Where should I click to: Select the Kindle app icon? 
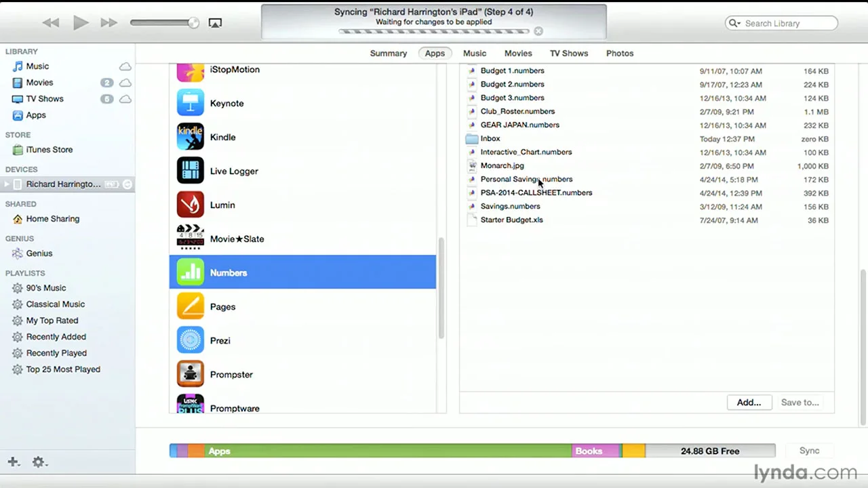(191, 137)
